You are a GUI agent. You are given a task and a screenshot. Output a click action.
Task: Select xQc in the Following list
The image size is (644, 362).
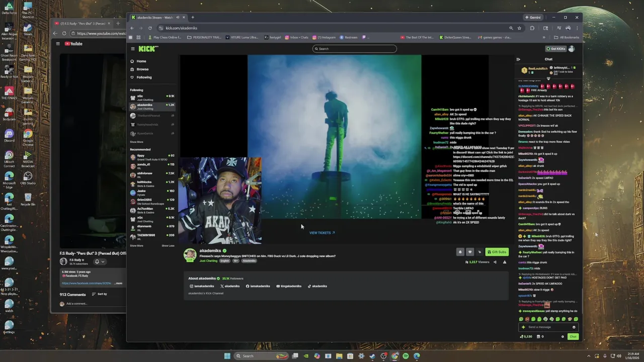click(x=152, y=98)
